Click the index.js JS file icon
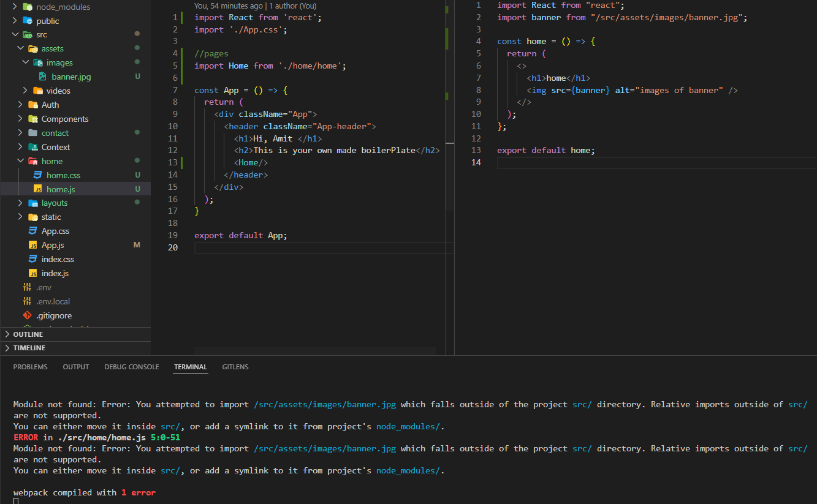817x504 pixels. click(x=32, y=274)
